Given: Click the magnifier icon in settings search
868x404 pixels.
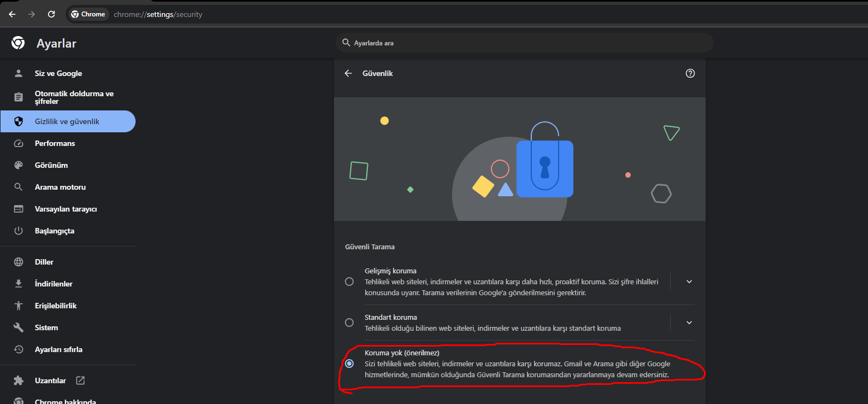Looking at the screenshot, I should coord(346,43).
